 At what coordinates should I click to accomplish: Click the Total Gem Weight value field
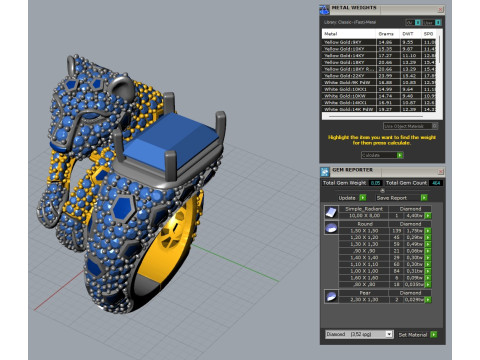[375, 183]
